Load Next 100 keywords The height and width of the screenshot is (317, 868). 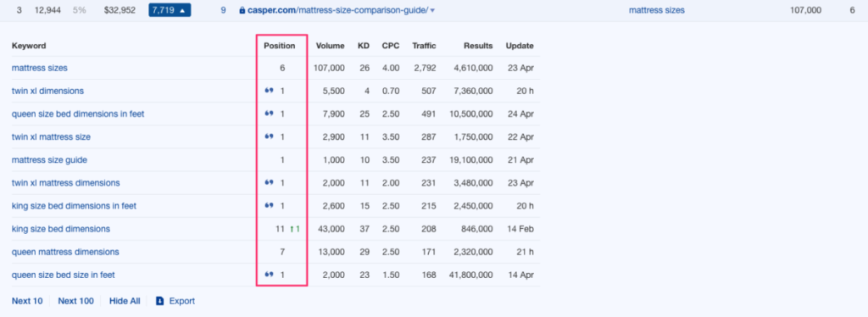[75, 301]
